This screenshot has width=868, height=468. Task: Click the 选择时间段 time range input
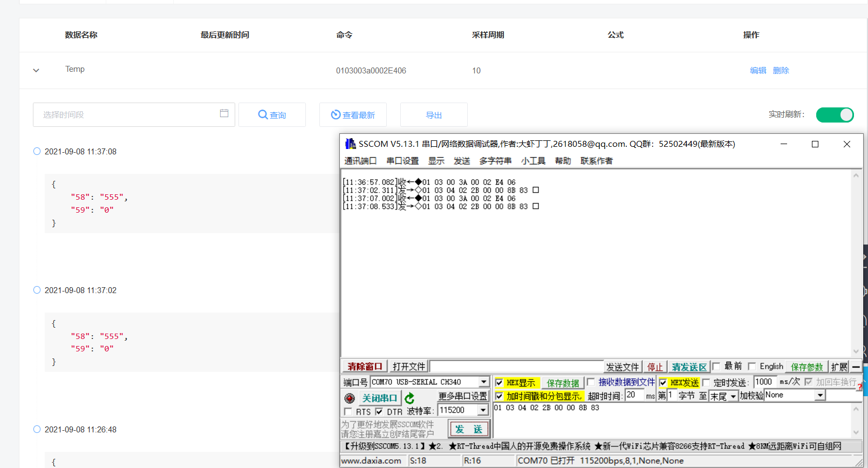(x=134, y=114)
